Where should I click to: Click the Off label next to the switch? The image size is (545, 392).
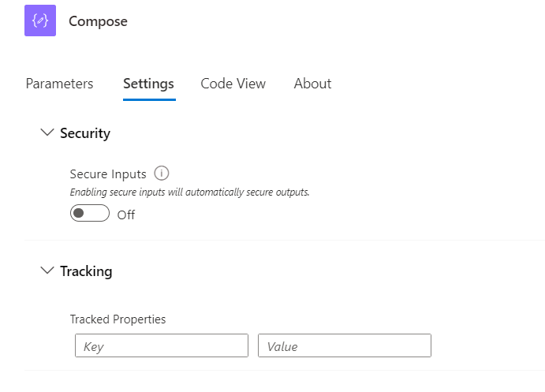point(126,215)
